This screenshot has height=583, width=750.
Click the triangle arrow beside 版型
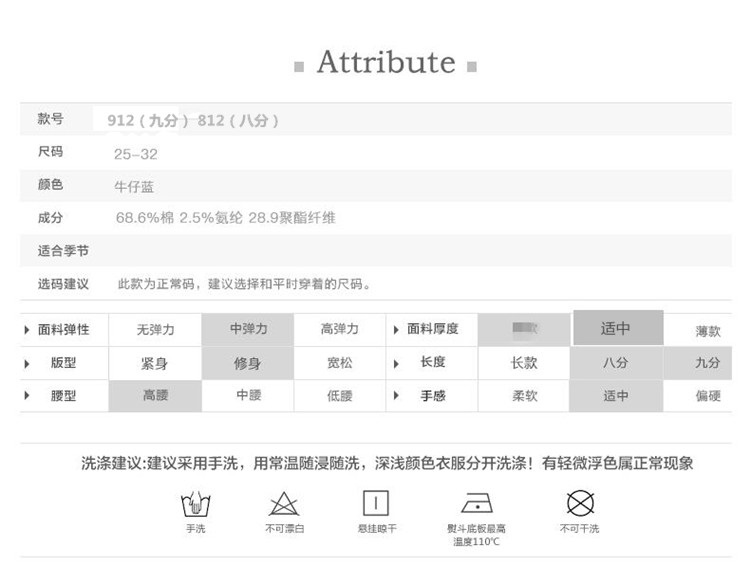27,363
